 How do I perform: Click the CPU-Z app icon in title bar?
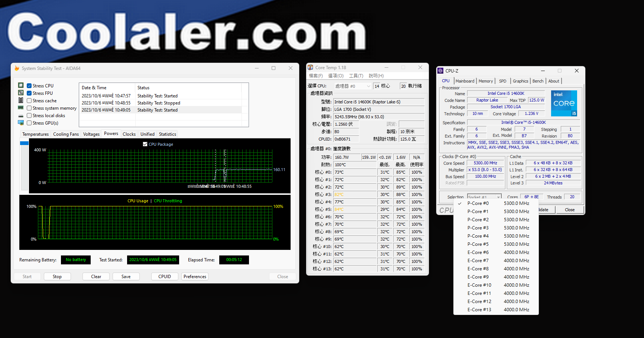(441, 71)
